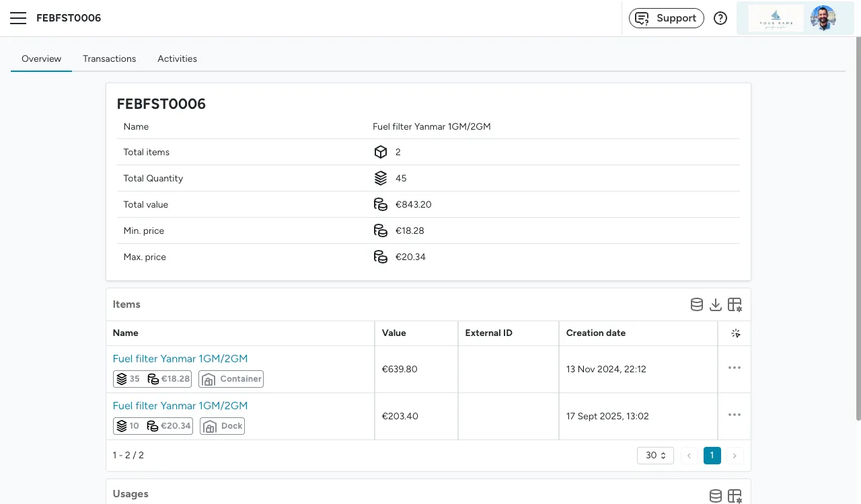
Task: Open row actions for the €203.40 item
Action: click(x=735, y=415)
